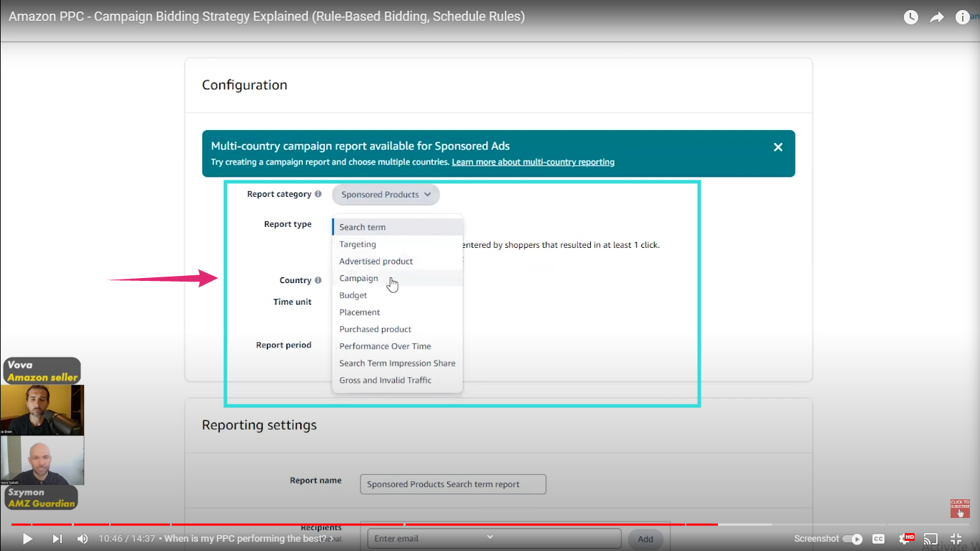
Task: Select 'Search term' report type
Action: coord(398,227)
